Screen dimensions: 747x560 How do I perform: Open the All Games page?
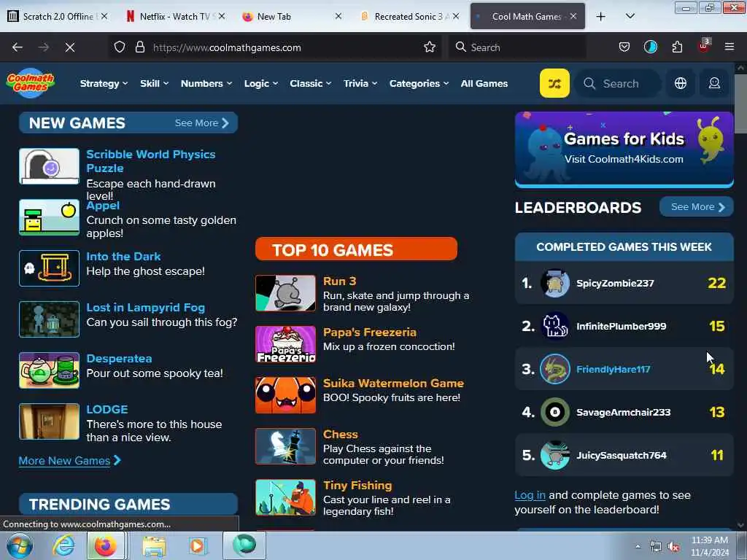click(484, 83)
